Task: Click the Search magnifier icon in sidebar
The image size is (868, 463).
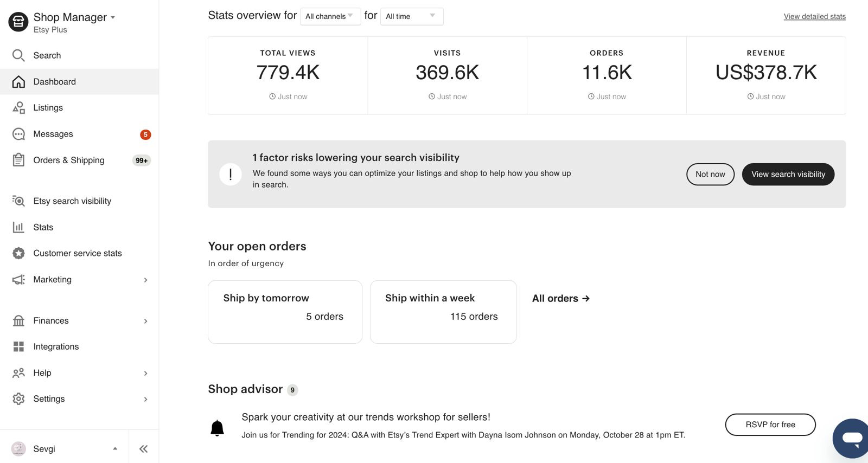Action: [18, 55]
